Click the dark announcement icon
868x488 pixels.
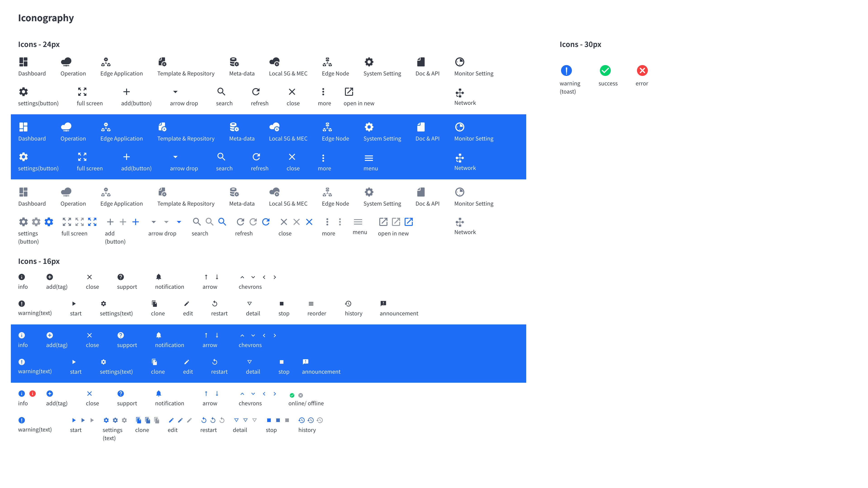(383, 303)
